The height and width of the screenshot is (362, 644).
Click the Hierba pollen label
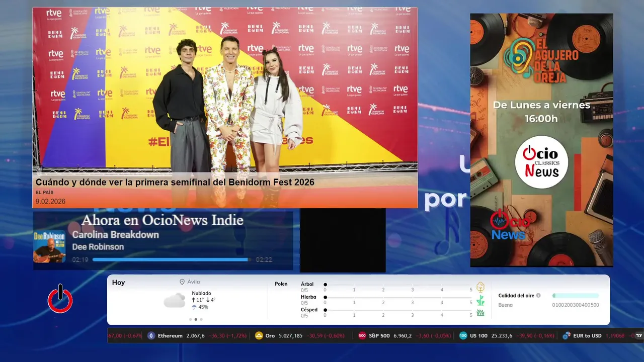pyautogui.click(x=308, y=297)
